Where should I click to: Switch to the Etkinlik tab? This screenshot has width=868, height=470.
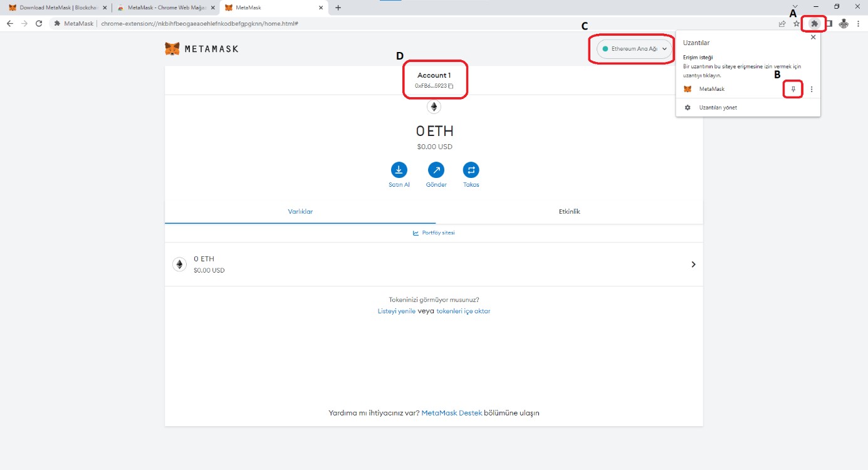(569, 212)
